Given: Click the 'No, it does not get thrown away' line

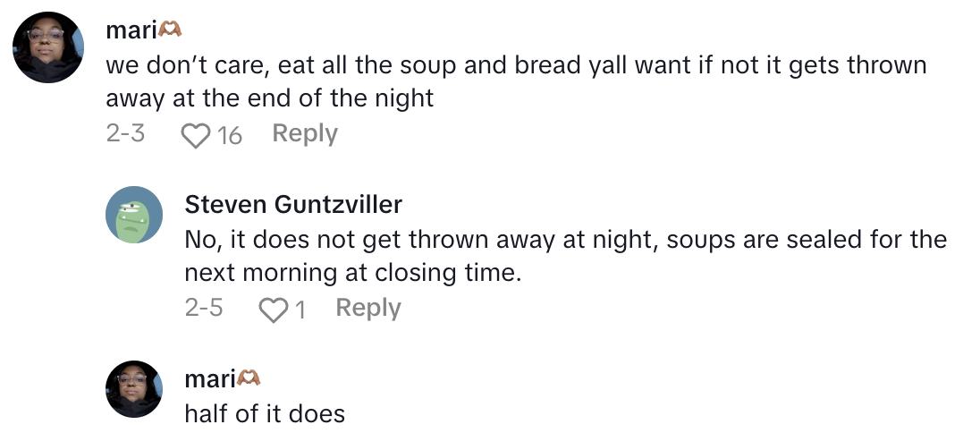Looking at the screenshot, I should (x=565, y=240).
